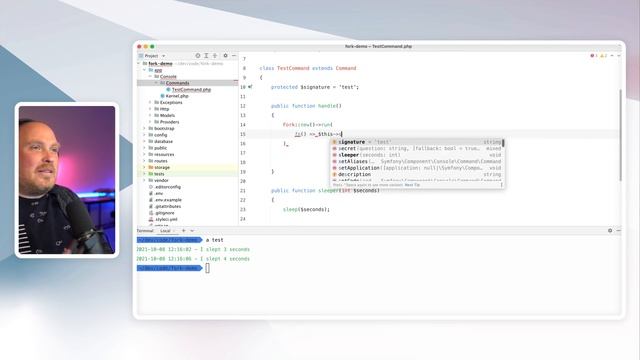Image resolution: width=640 pixels, height=360 pixels.
Task: Click the Collapse All icon in Project panel
Action: pos(215,56)
